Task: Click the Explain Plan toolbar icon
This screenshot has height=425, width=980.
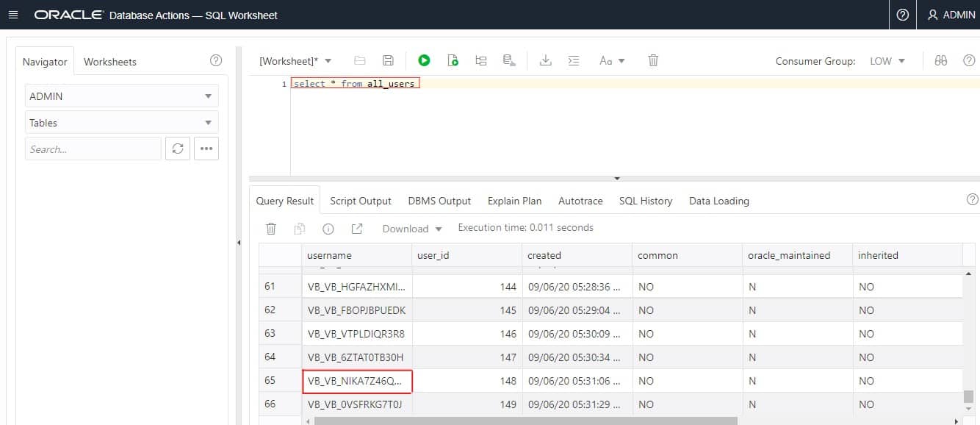Action: [x=480, y=61]
